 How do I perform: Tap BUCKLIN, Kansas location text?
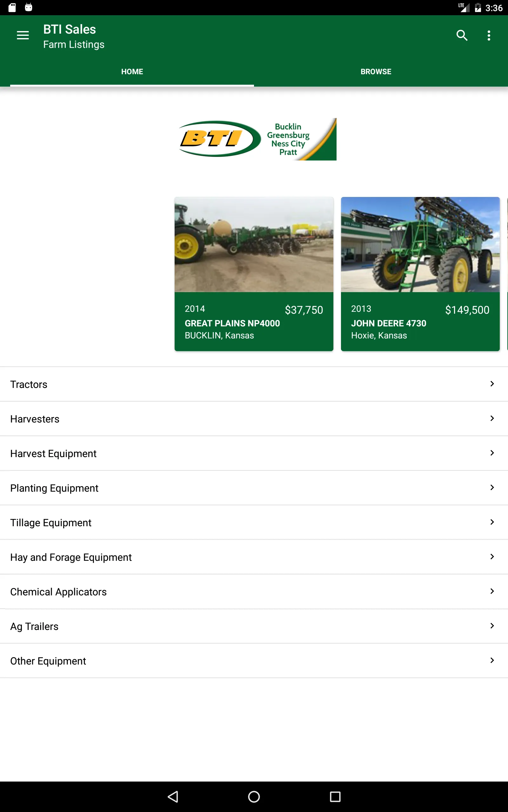point(219,336)
